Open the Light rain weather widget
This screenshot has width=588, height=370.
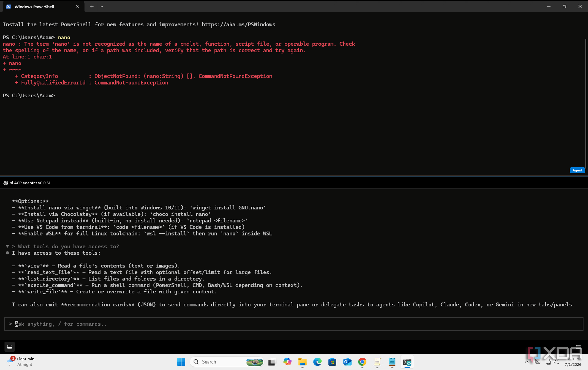coord(21,362)
